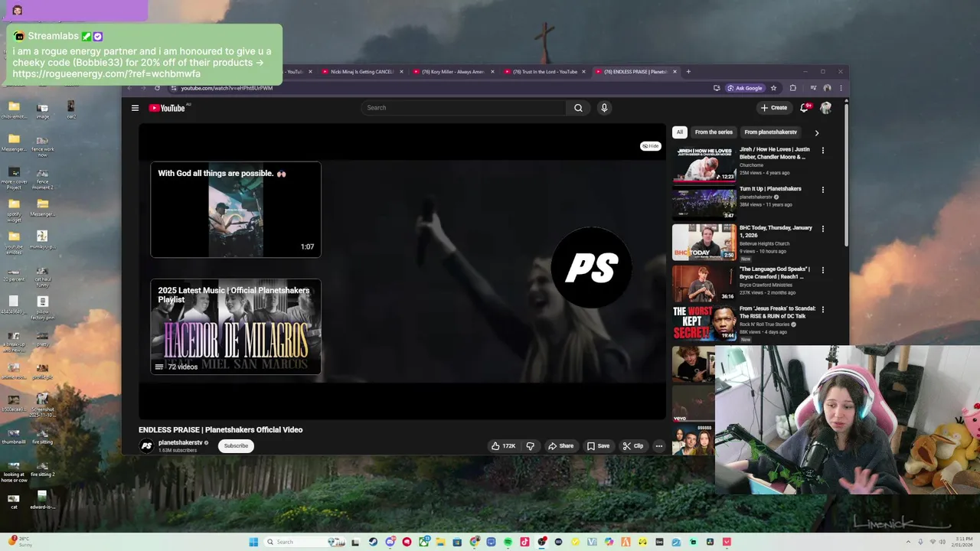
Task: Open 2025 Latest Music Planetshakers playlist card
Action: pos(236,327)
